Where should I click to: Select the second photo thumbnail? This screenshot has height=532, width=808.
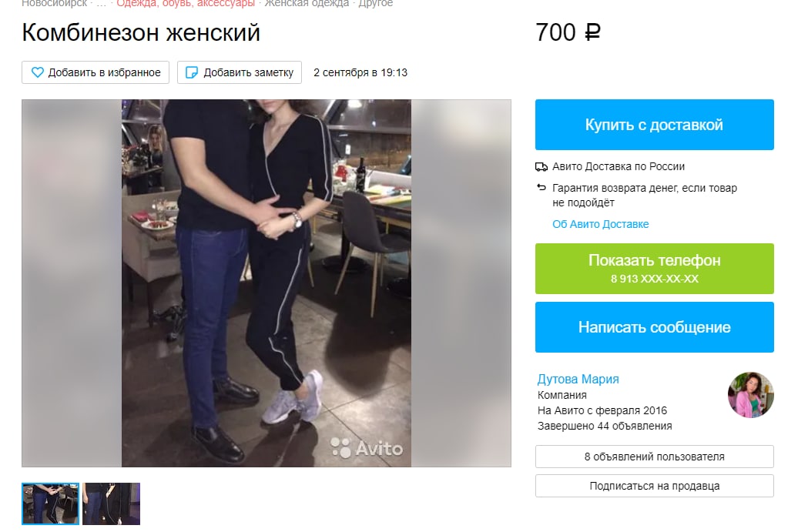(x=112, y=504)
